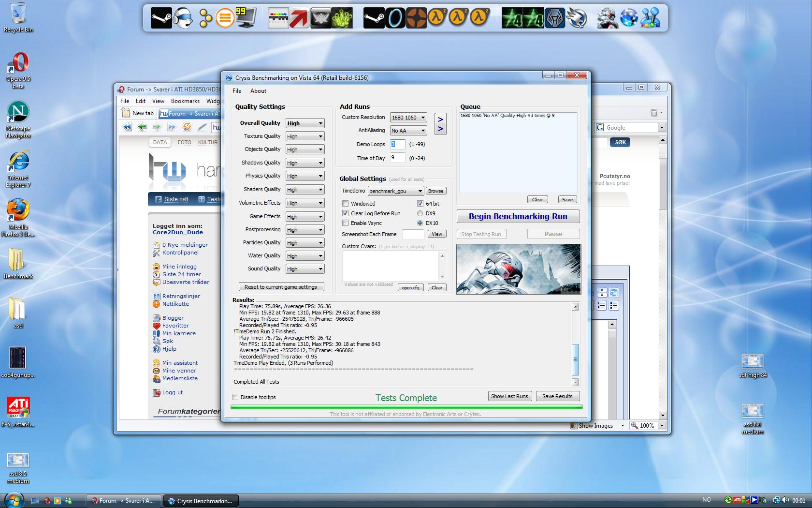Click the Opera forward arrow toolbar button
The height and width of the screenshot is (508, 812).
pos(157,127)
